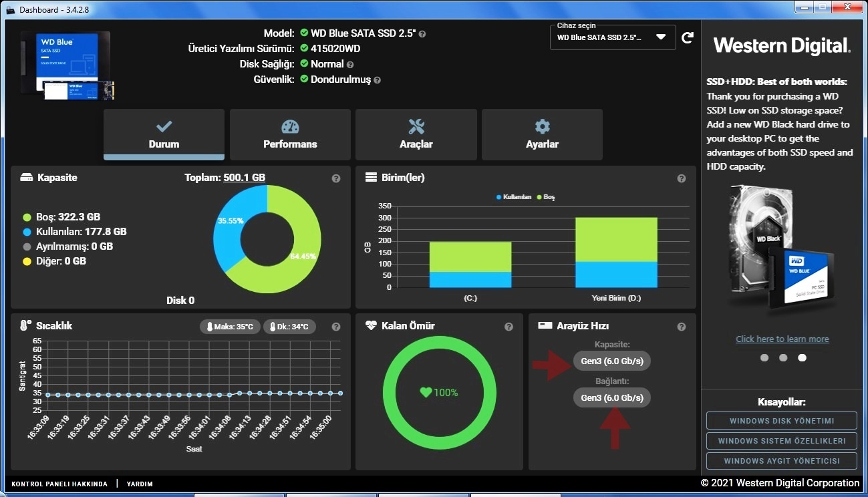Open the Model help tooltip icon
This screenshot has height=497, width=868.
click(422, 33)
